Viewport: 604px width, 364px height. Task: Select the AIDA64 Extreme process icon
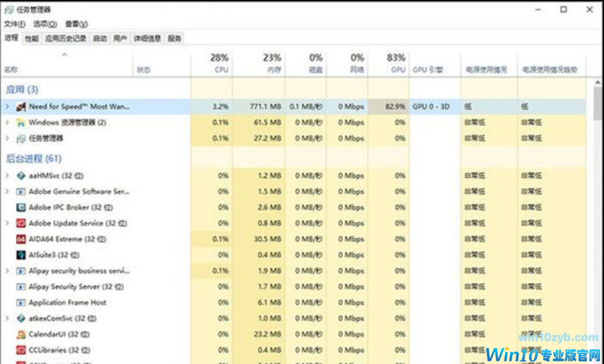tap(21, 239)
